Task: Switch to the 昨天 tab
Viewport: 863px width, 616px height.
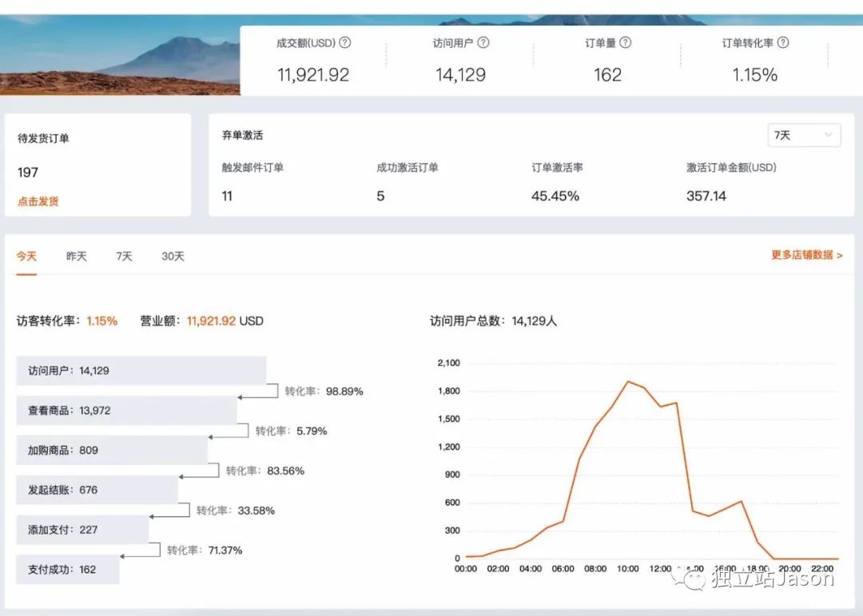Action: coord(76,256)
